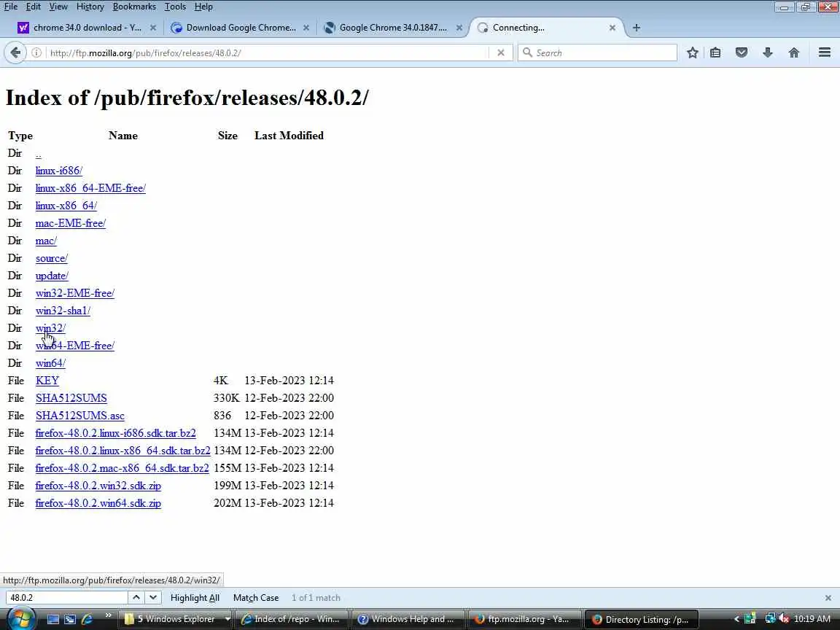
Task: Download firefox-48.0.2.win64.sdk.zip
Action: point(98,503)
